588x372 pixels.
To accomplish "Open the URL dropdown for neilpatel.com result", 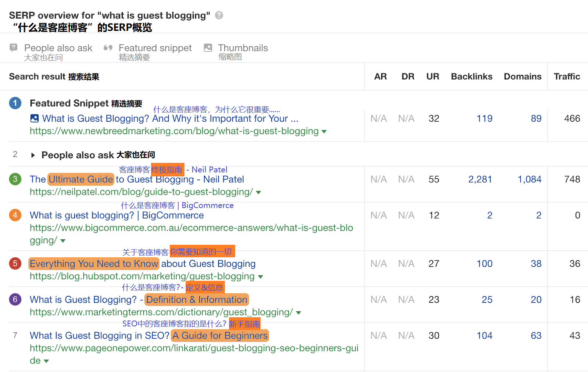I will coord(258,192).
